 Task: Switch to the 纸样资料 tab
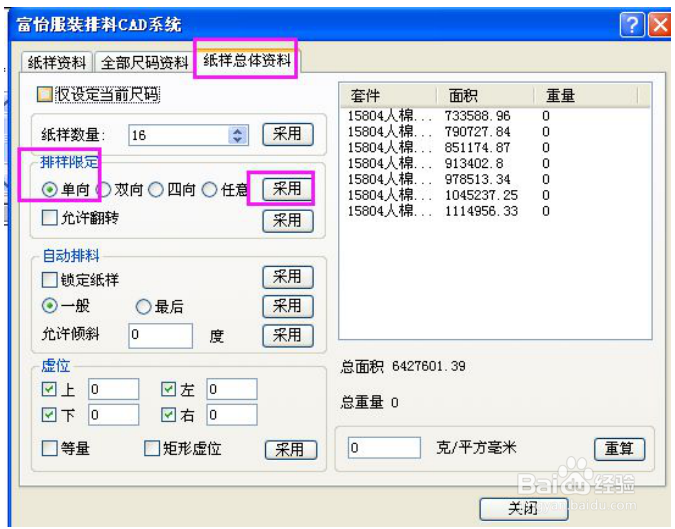tap(57, 63)
